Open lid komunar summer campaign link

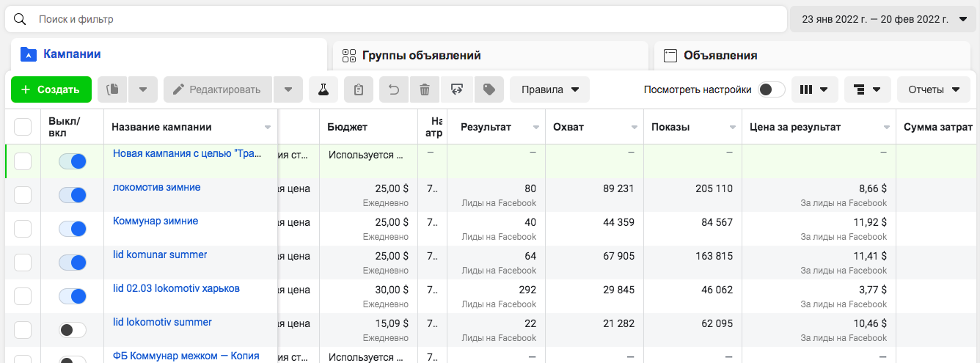pyautogui.click(x=160, y=255)
